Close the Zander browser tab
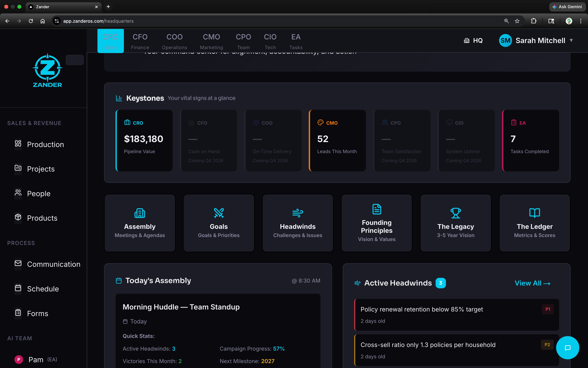 pyautogui.click(x=96, y=7)
